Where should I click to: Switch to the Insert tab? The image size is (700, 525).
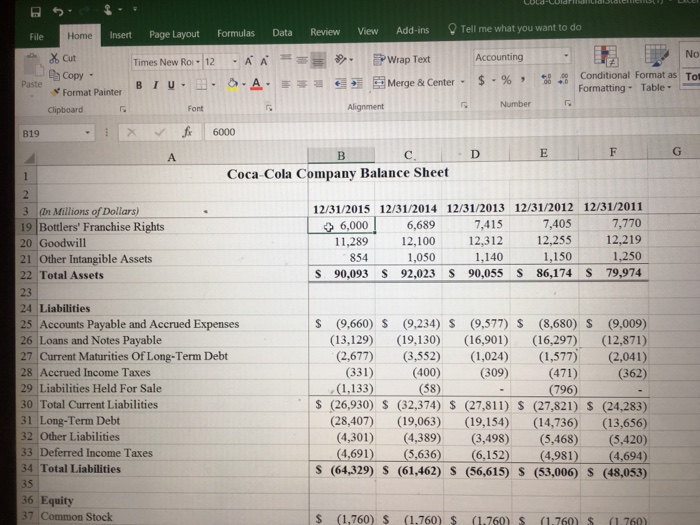[121, 35]
